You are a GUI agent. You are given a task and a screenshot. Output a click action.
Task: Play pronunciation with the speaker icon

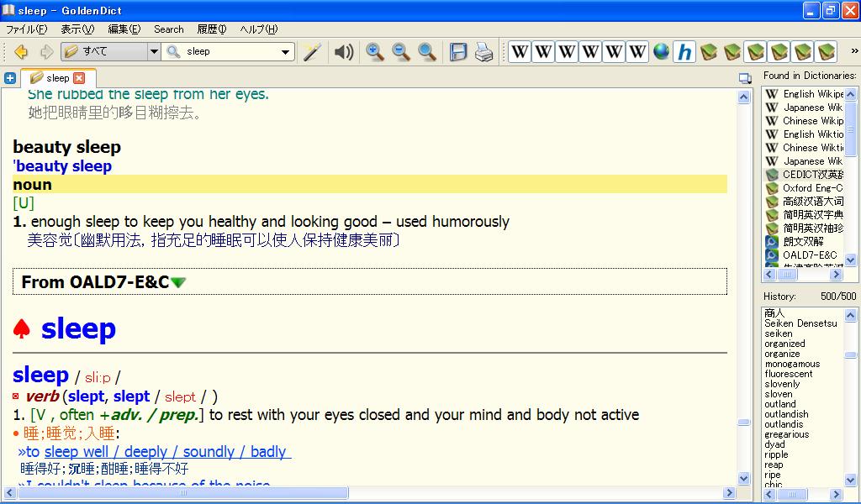pyautogui.click(x=344, y=52)
